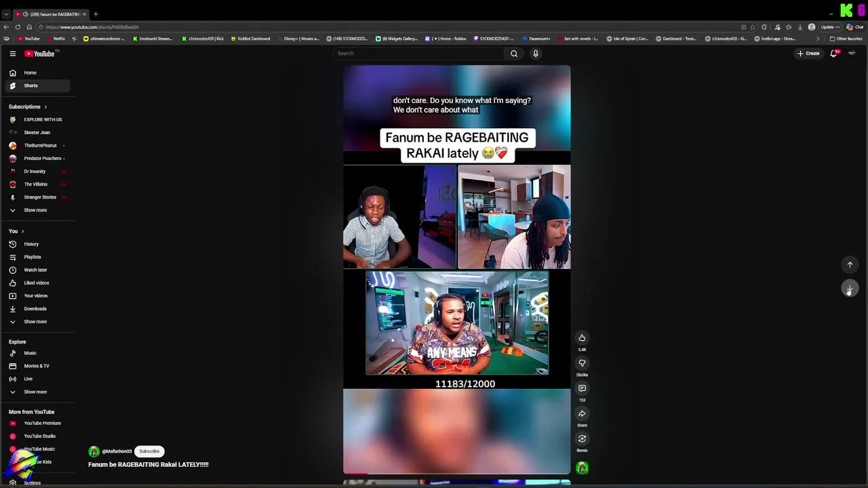Click the YouTube search field
The height and width of the screenshot is (488, 868).
click(x=419, y=54)
